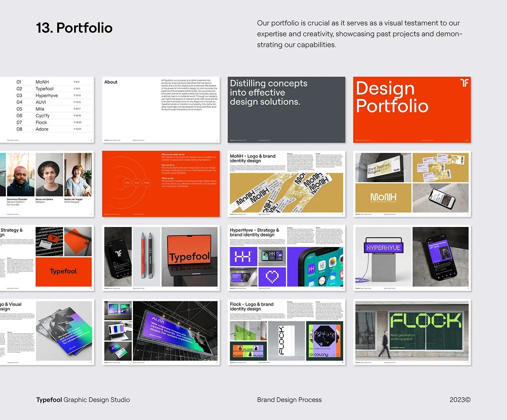Click the "HyperHyve - Strategy & brand identity design" title

(255, 232)
